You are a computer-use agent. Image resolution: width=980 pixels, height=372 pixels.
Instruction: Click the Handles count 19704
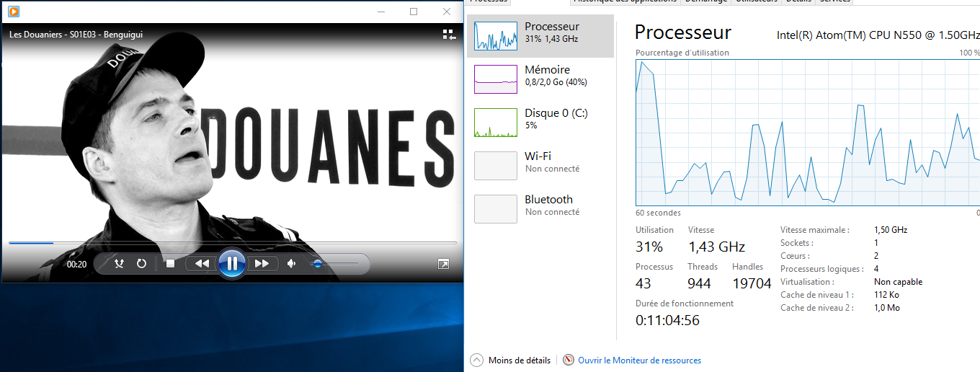[752, 283]
